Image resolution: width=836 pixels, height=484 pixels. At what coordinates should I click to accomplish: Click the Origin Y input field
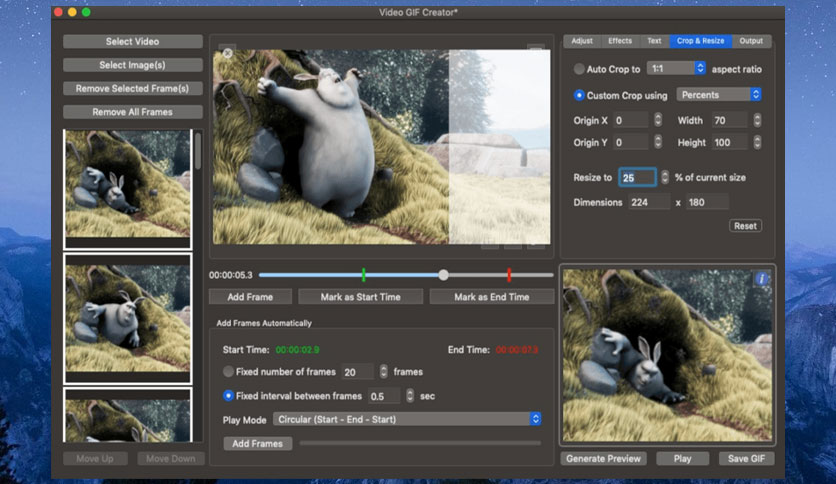coord(630,142)
